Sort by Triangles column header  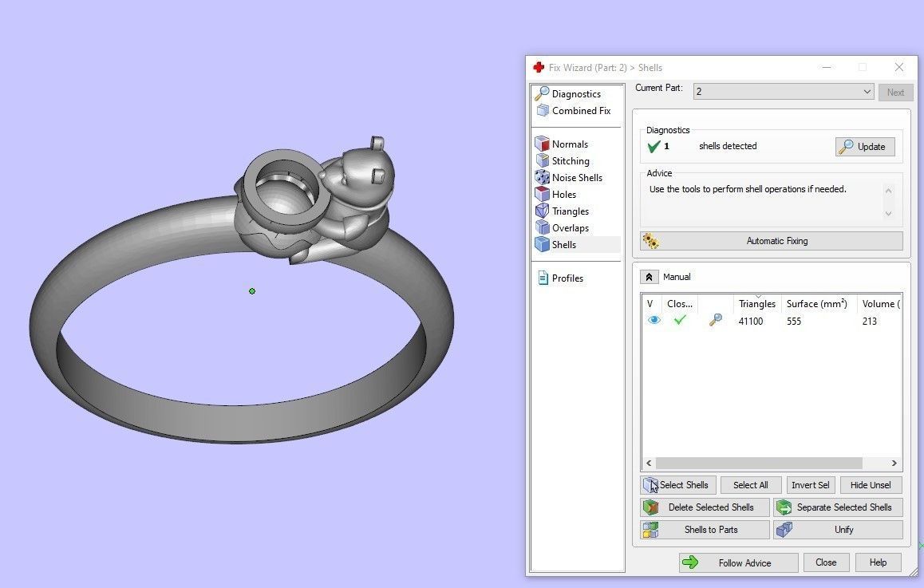tap(757, 304)
